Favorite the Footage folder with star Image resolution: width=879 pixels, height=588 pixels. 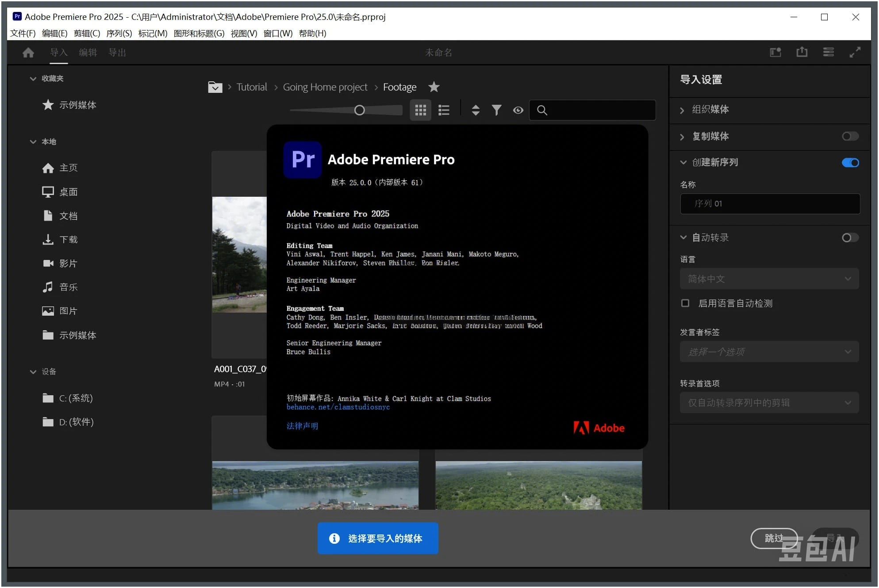click(434, 87)
